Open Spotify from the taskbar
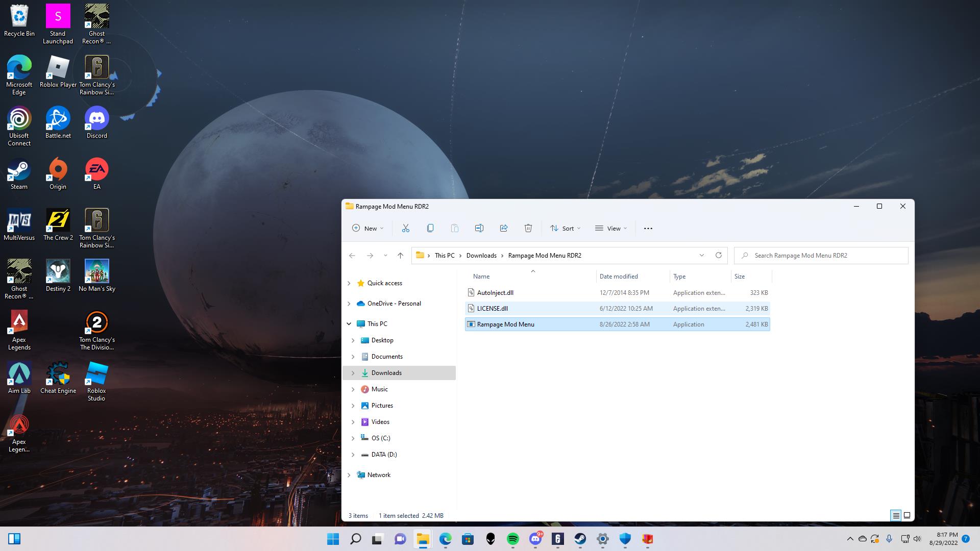 coord(513,539)
